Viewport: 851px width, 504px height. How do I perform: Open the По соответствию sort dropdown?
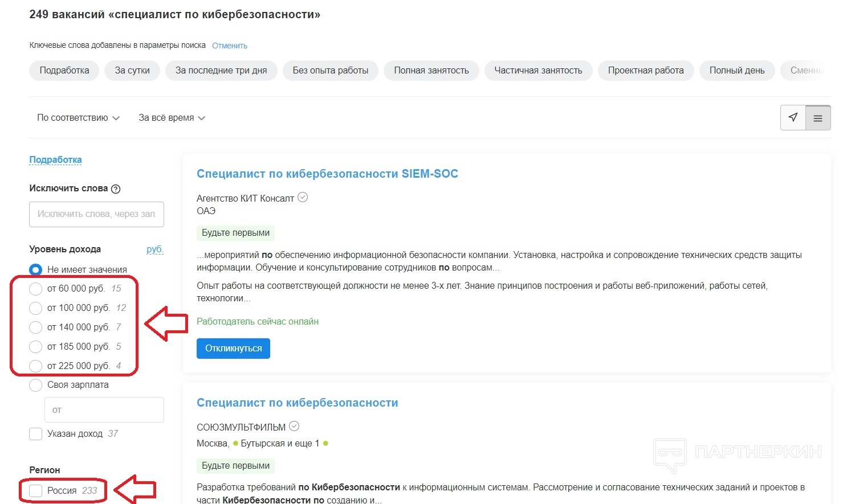tap(78, 118)
